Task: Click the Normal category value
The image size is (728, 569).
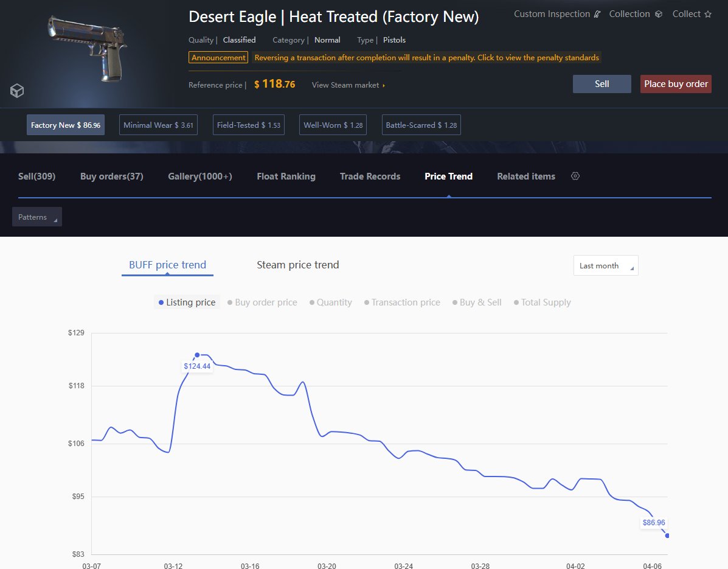Action: pyautogui.click(x=327, y=40)
